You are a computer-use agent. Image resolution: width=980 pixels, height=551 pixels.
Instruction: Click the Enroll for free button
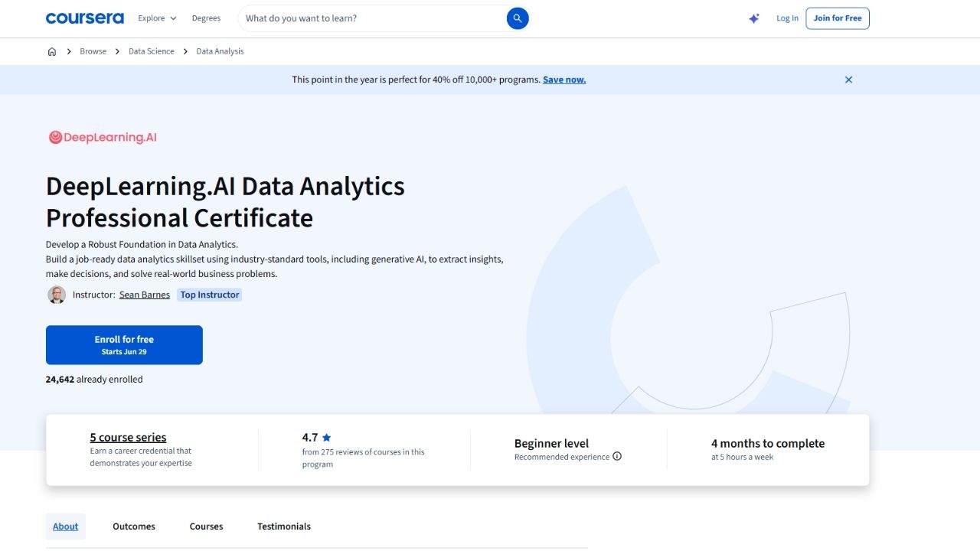pos(124,345)
